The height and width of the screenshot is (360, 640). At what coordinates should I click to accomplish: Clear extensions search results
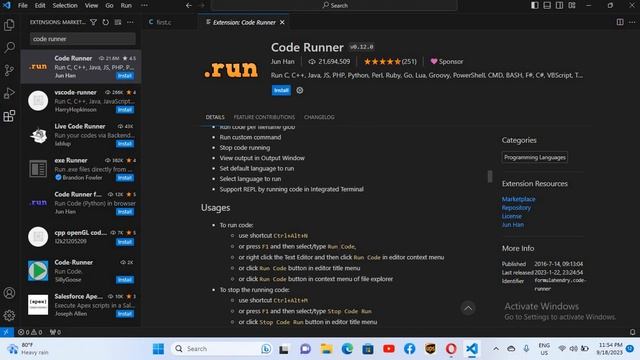coord(118,22)
